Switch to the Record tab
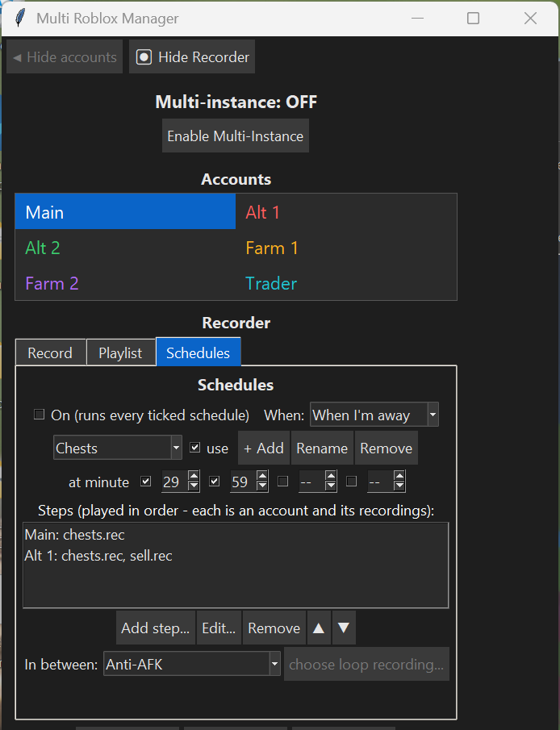This screenshot has width=560, height=730. pyautogui.click(x=50, y=352)
